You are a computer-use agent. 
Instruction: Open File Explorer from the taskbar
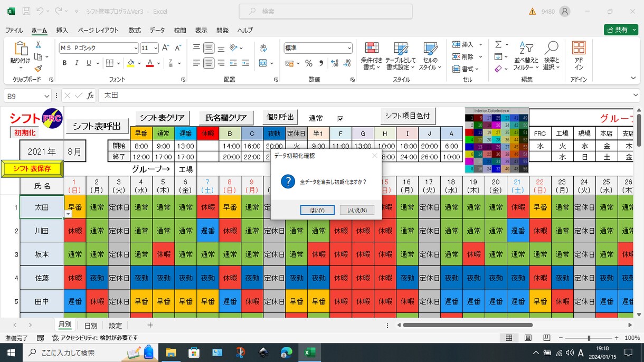click(x=171, y=352)
